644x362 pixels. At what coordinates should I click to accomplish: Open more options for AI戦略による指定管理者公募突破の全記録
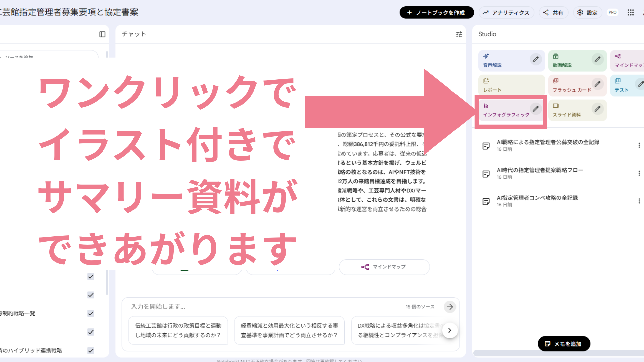(639, 145)
